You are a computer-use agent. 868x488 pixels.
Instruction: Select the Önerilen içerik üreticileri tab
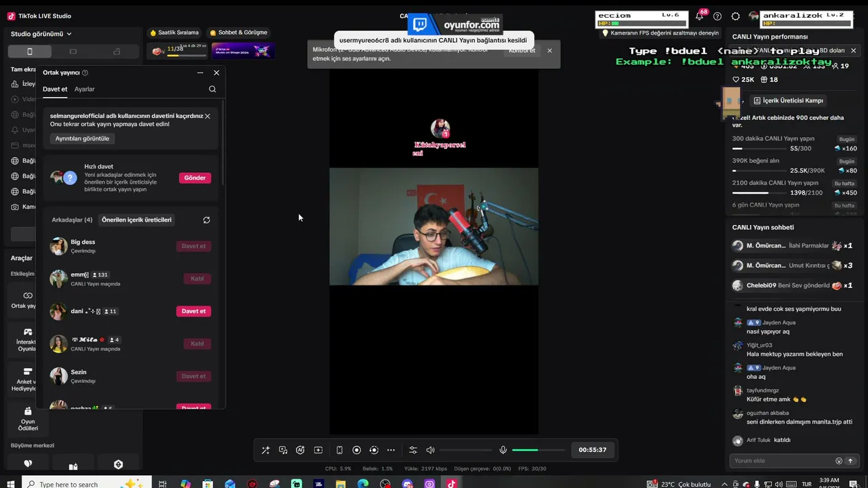136,220
